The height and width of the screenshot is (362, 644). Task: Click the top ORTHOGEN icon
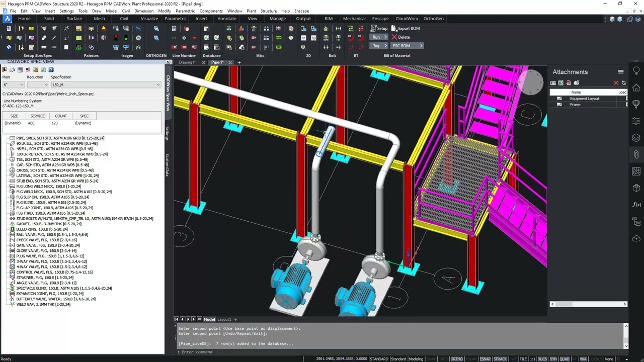tap(156, 28)
